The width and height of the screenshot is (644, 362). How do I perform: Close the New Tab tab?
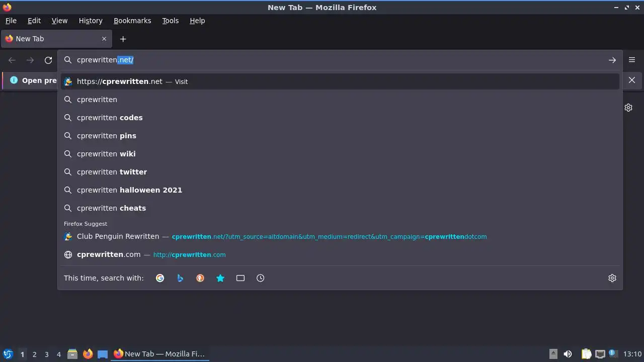104,39
